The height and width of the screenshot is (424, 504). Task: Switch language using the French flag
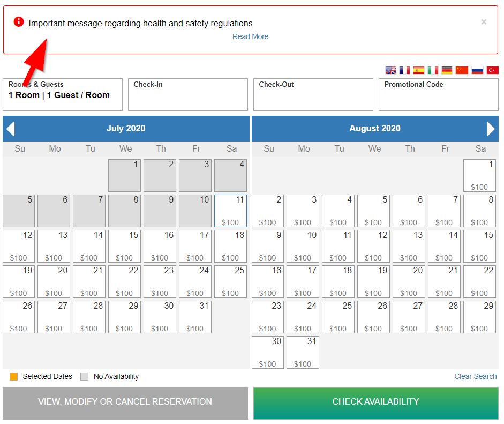(x=404, y=70)
